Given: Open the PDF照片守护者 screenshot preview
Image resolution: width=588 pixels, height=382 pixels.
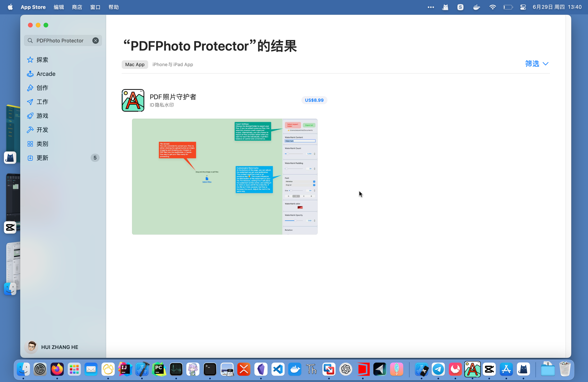Looking at the screenshot, I should pyautogui.click(x=225, y=177).
